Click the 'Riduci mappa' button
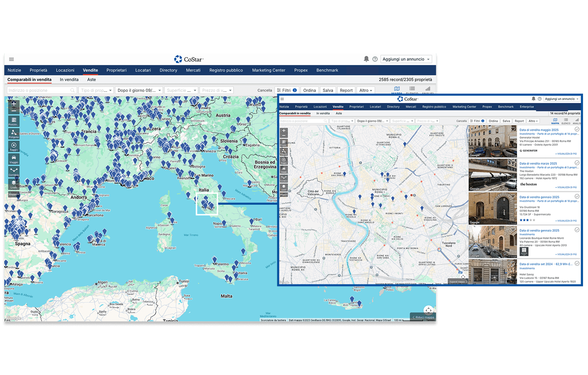The height and width of the screenshot is (375, 588). click(x=423, y=317)
